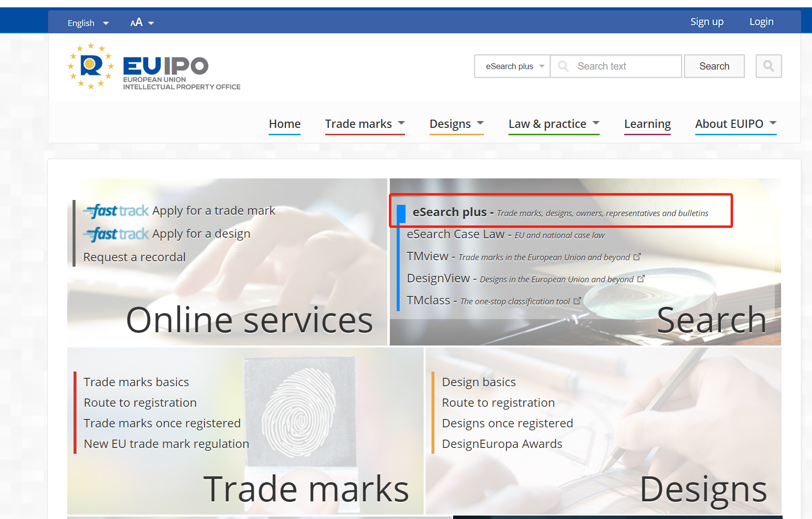Open Trade marks basics link

(x=136, y=382)
